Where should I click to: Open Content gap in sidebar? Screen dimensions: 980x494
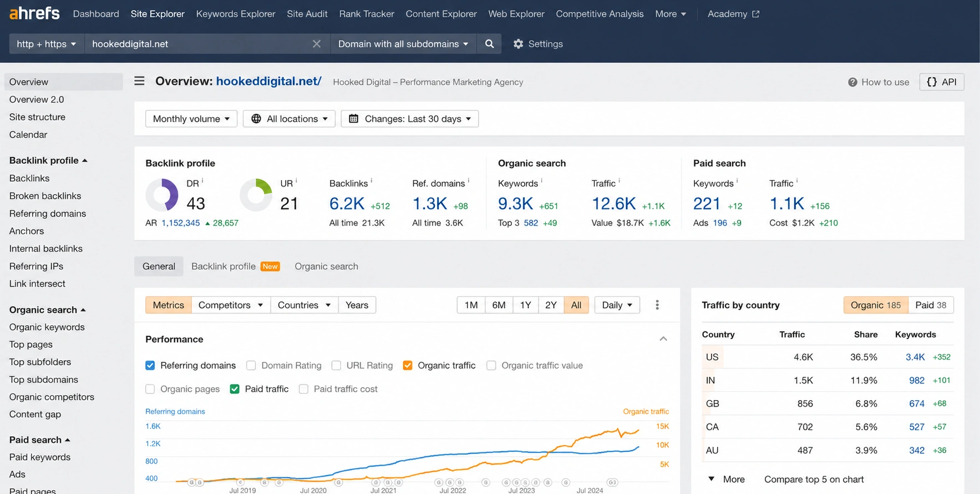tap(35, 414)
